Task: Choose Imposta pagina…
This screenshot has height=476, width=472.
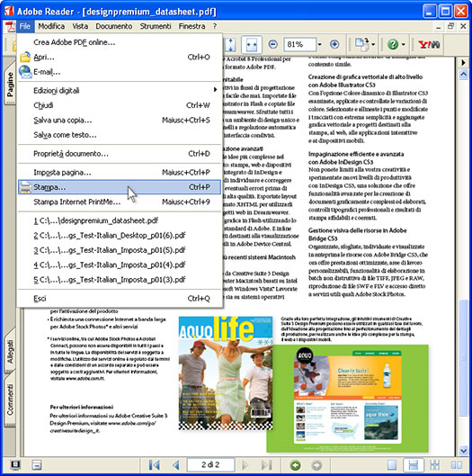Action: coord(120,173)
